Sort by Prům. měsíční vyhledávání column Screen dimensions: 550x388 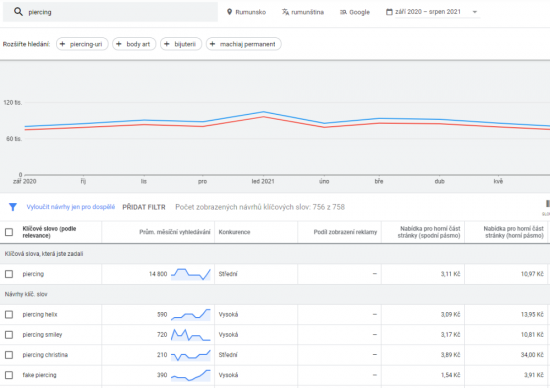[175, 232]
